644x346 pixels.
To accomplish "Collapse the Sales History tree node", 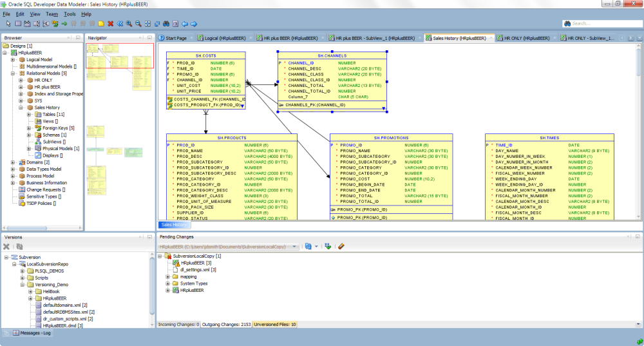I will click(21, 108).
